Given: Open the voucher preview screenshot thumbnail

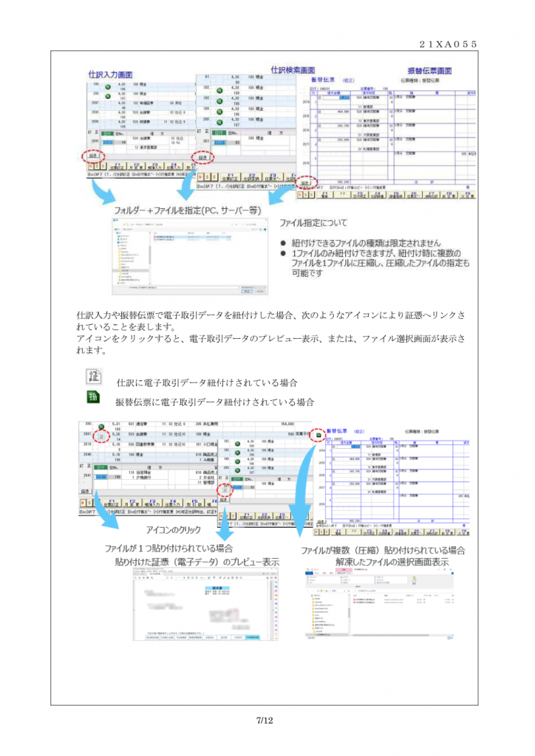Looking at the screenshot, I should pos(205,604).
